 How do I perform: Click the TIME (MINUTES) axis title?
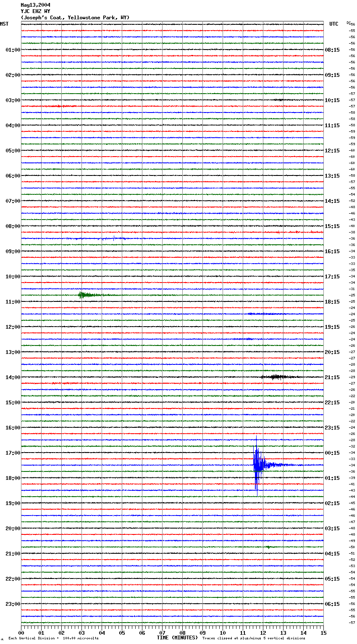(177, 638)
